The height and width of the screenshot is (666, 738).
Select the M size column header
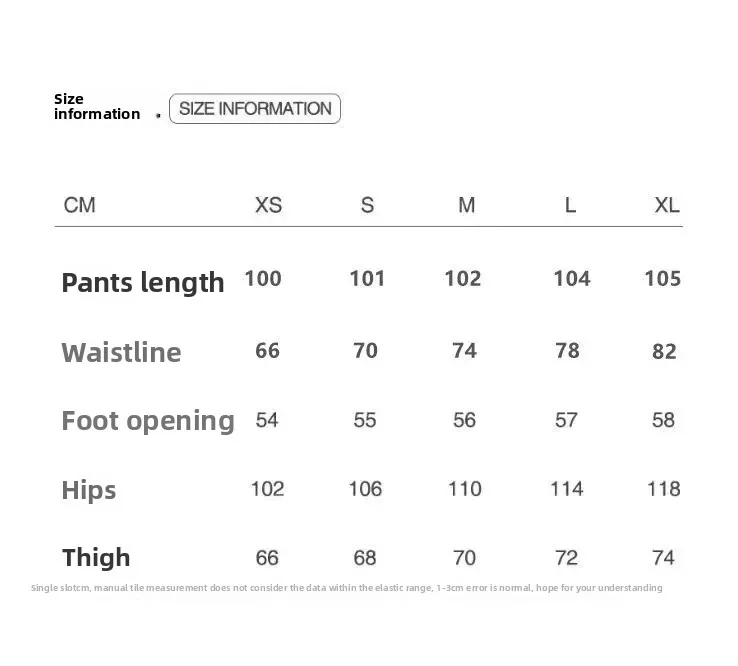tap(466, 205)
